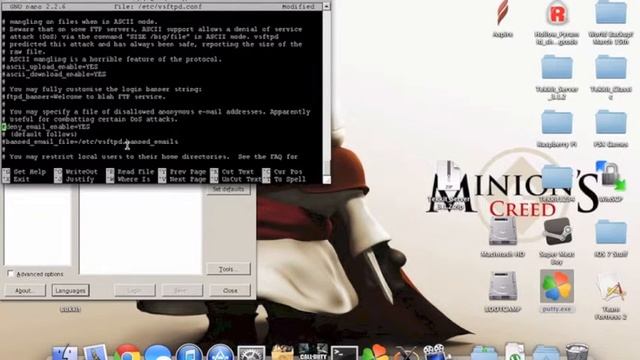640x360 pixels.
Task: Launch Call of Duty from dock
Action: [313, 352]
